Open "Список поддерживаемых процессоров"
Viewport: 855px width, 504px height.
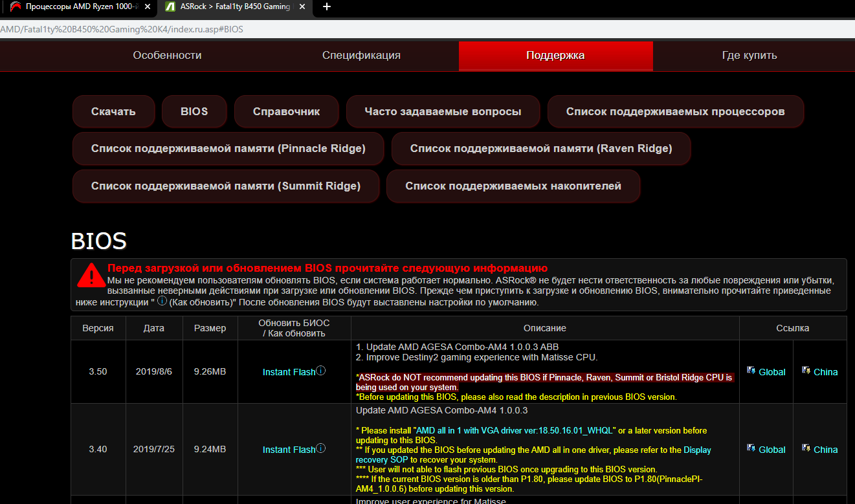(676, 111)
